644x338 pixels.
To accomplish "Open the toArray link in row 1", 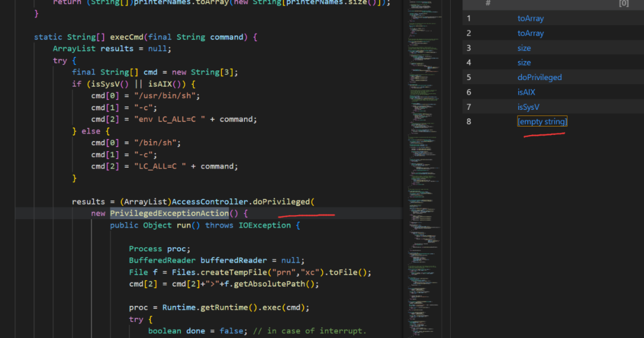I will [530, 19].
